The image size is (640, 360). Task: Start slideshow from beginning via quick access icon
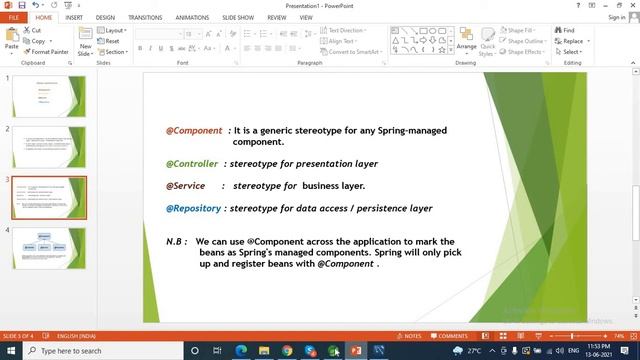(68, 5)
